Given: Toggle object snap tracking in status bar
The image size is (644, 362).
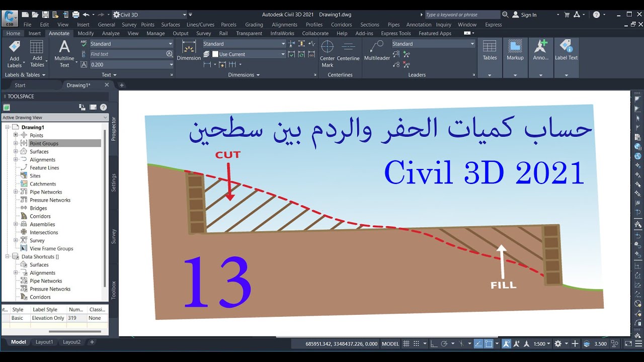Looking at the screenshot, I should 478,344.
